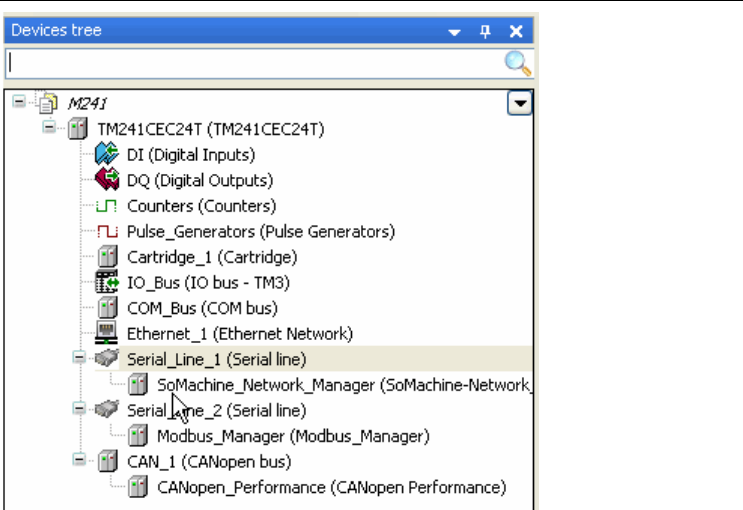The height and width of the screenshot is (510, 743).
Task: Collapse the M241 root node
Action: point(19,101)
